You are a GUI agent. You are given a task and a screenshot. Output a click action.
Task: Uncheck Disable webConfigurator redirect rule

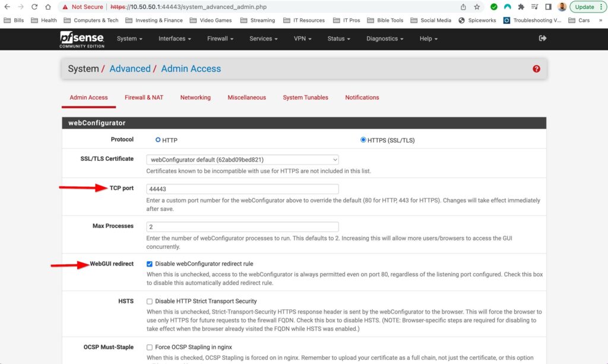point(149,264)
